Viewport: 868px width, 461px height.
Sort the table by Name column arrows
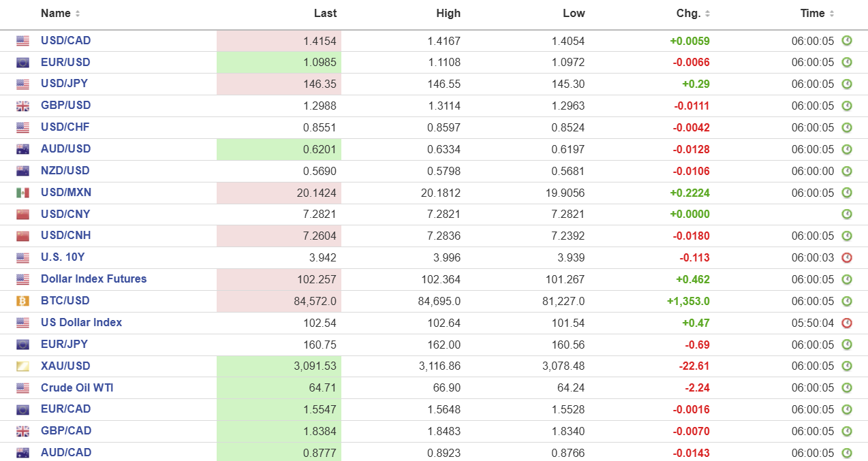[78, 14]
